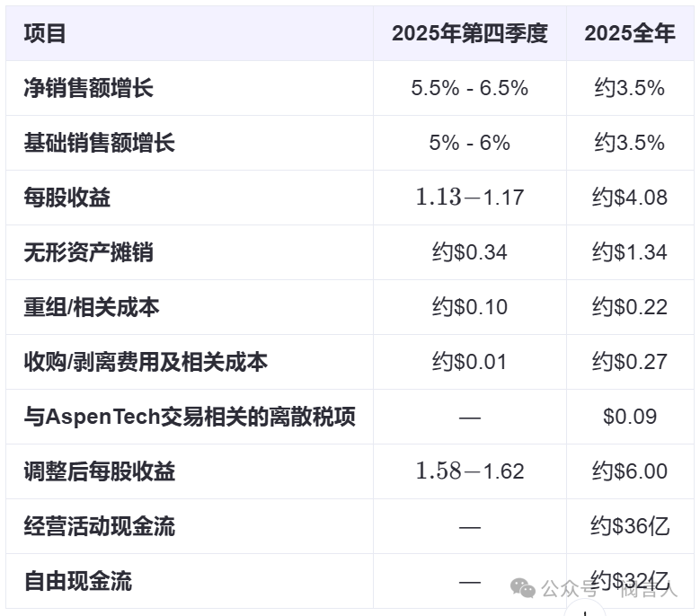The width and height of the screenshot is (700, 616).
Task: Select the 2025年第四季度 column header
Action: click(x=469, y=33)
